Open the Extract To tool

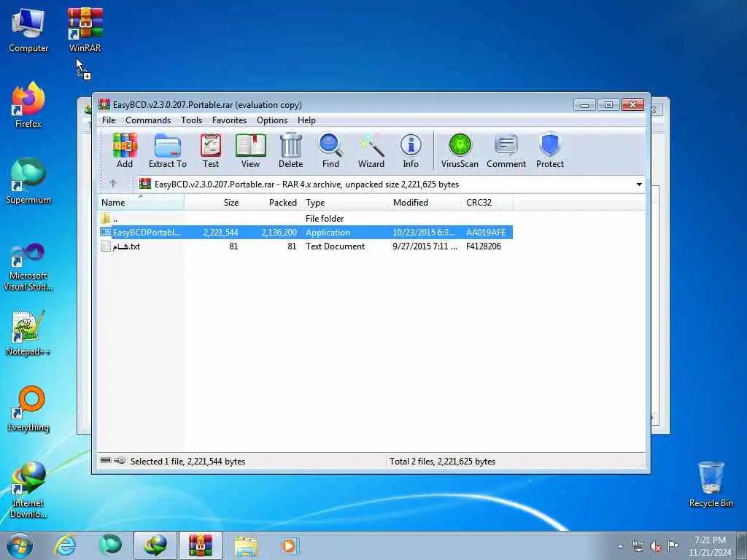click(x=168, y=150)
